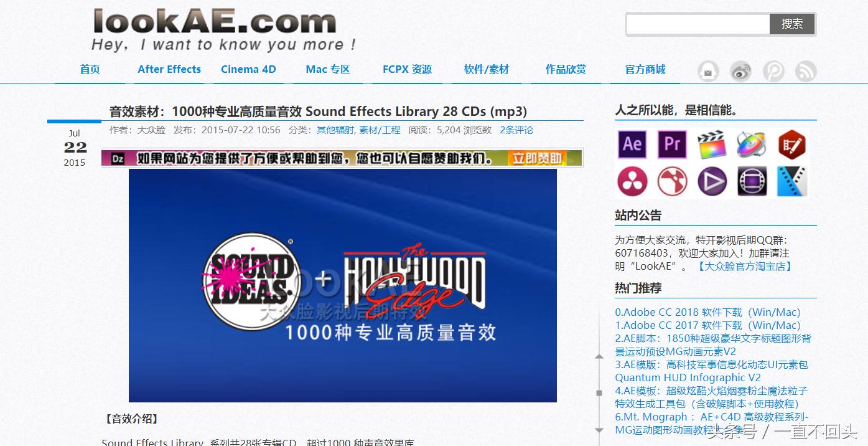Viewport: 868px width, 446px height.
Task: Open the DaVinci Resolve icon
Action: [x=632, y=182]
